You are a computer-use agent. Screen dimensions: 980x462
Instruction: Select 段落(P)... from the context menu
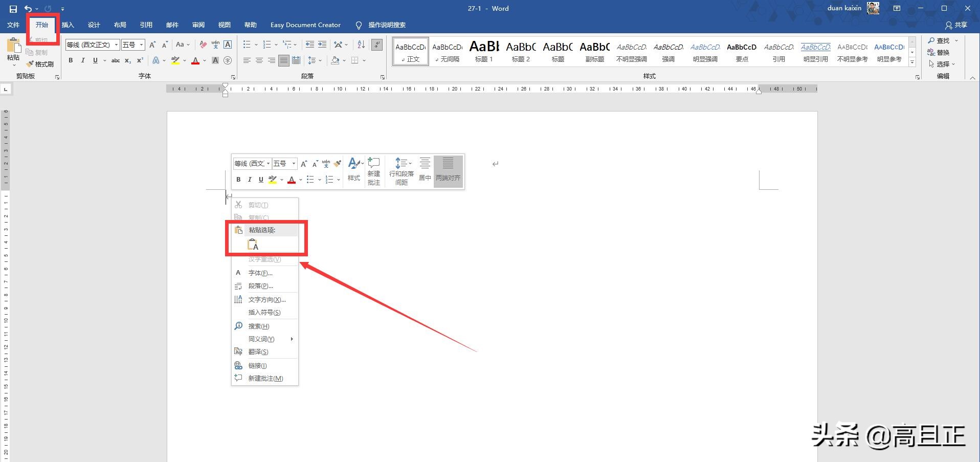260,286
